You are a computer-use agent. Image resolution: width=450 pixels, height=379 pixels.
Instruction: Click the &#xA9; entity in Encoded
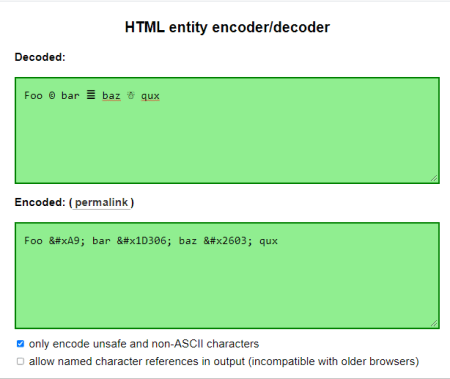point(67,241)
